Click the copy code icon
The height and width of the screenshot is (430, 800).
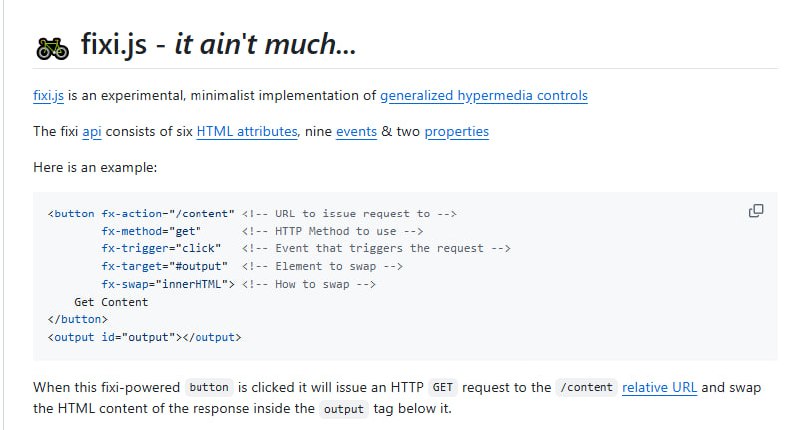click(756, 211)
